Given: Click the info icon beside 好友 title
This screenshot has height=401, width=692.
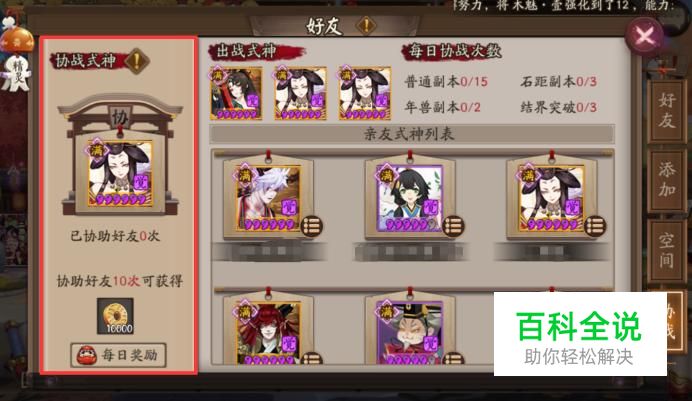Looking at the screenshot, I should [x=366, y=26].
